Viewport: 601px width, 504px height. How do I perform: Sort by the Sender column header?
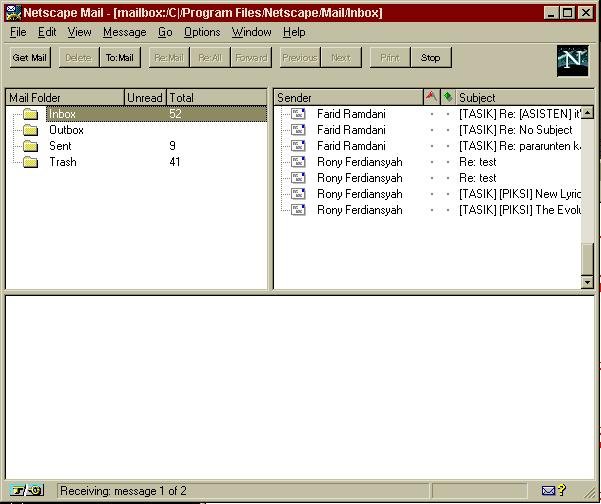click(x=348, y=97)
